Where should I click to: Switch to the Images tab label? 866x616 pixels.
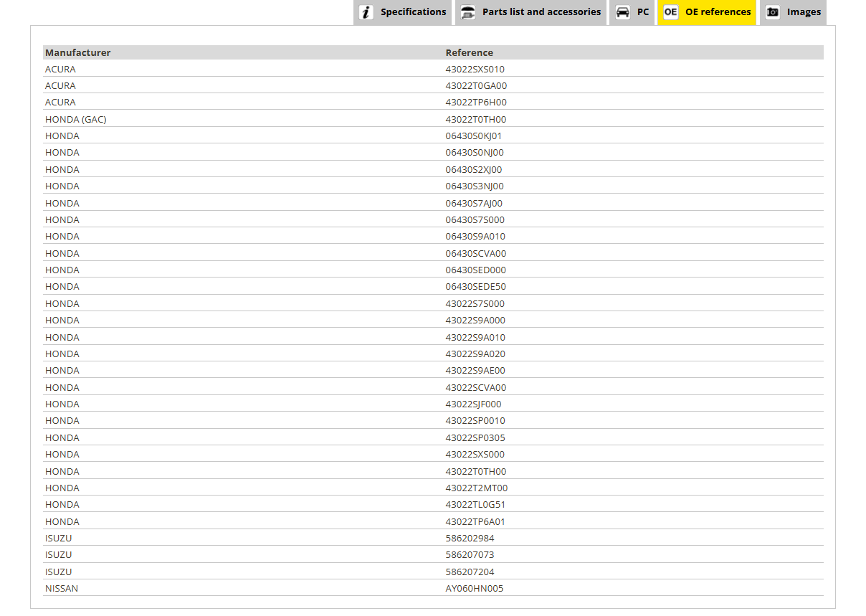tap(804, 11)
